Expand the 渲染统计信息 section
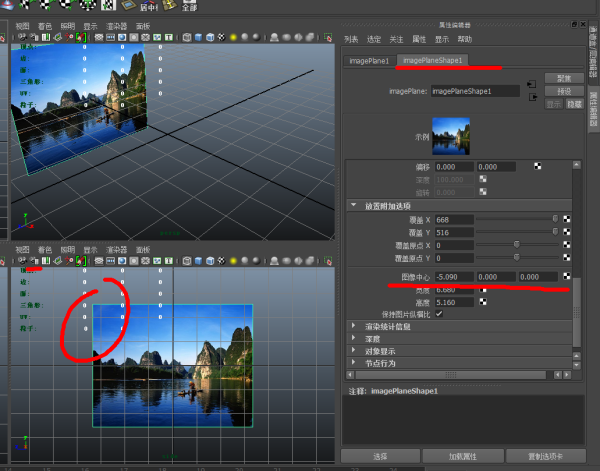The image size is (600, 471). coord(354,326)
